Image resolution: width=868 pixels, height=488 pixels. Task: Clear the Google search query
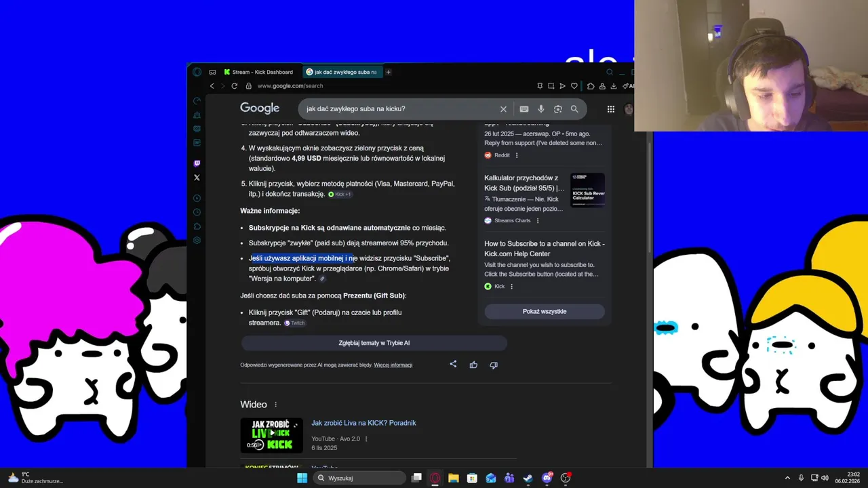(503, 109)
